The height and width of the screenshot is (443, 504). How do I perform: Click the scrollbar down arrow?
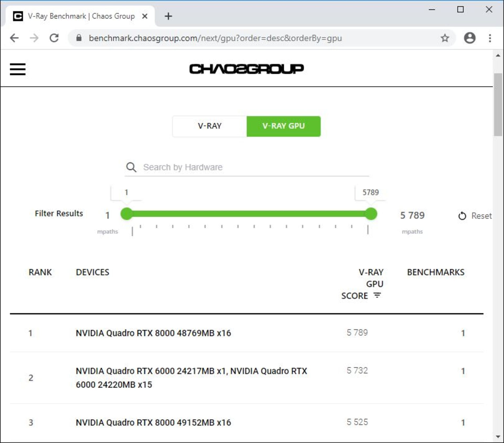coord(498,437)
